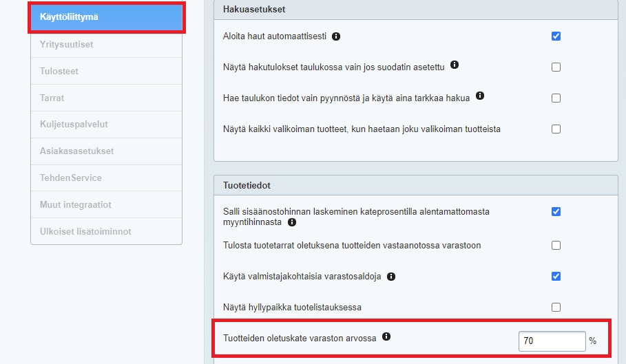The image size is (626, 364).
Task: Show info icon for Näytä hakutulokset taulukossa
Action: 455,65
